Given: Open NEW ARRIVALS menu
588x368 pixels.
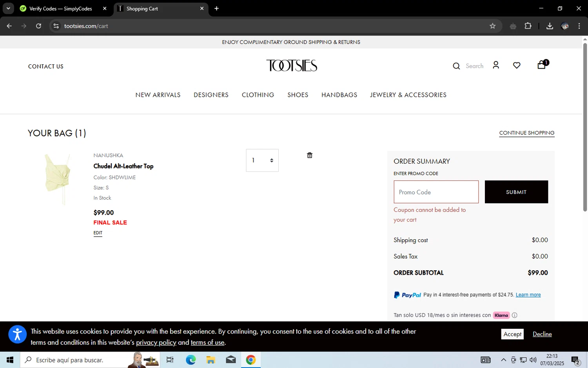Looking at the screenshot, I should point(158,95).
